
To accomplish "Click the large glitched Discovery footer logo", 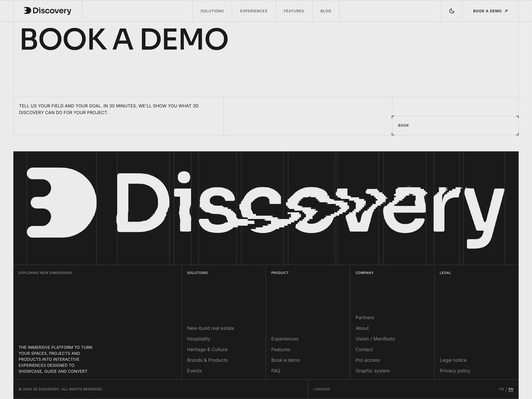I will pyautogui.click(x=266, y=208).
